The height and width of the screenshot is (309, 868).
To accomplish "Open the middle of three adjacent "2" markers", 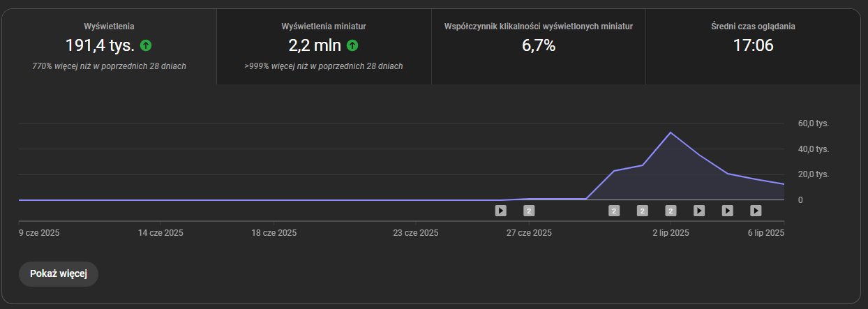I will (x=643, y=210).
